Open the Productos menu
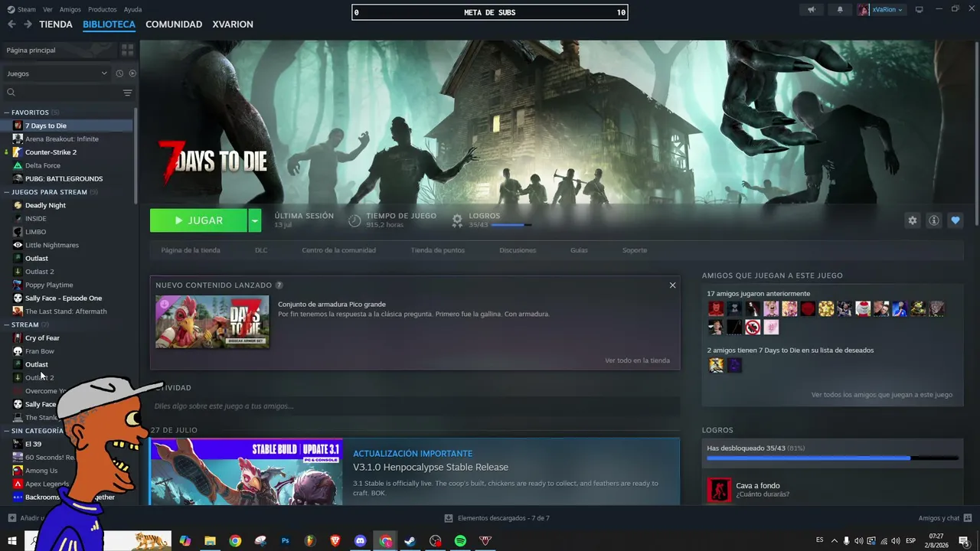This screenshot has height=551, width=980. pyautogui.click(x=103, y=10)
